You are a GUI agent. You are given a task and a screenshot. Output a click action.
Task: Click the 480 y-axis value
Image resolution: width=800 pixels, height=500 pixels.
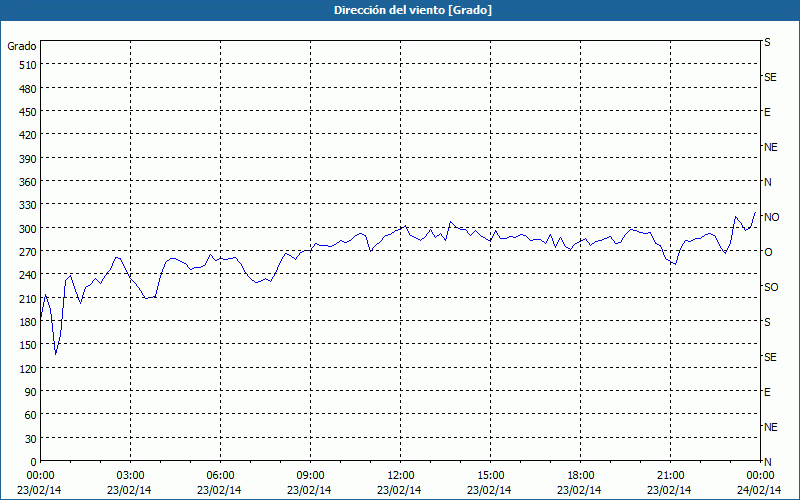point(28,89)
